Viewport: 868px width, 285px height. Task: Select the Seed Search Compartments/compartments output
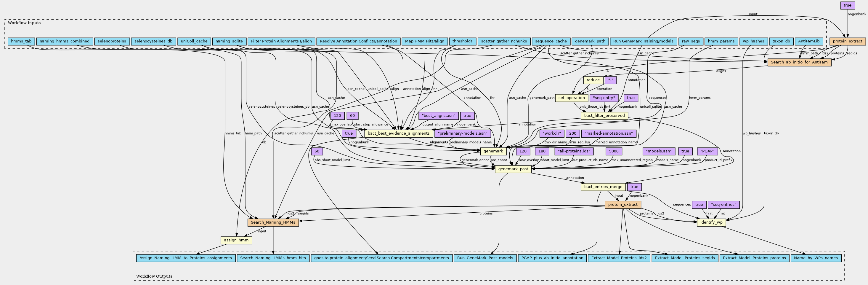381,258
